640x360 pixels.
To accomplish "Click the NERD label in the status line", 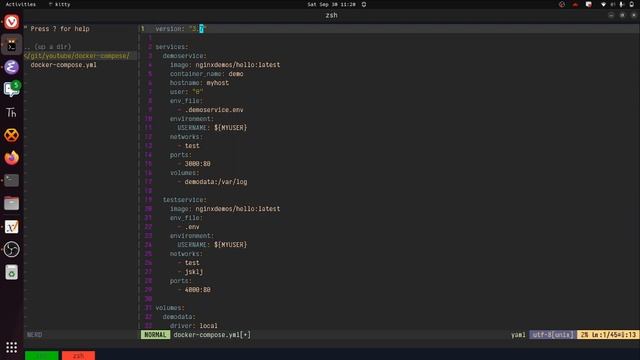I will 34,335.
